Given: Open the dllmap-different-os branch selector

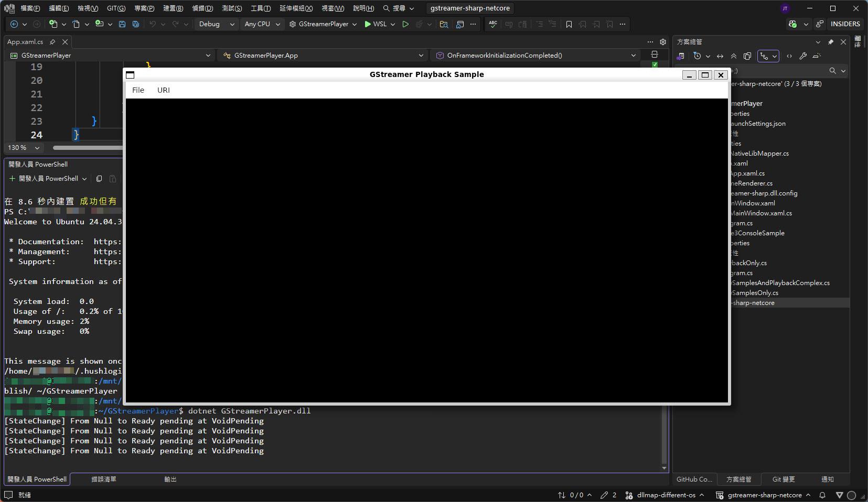Looking at the screenshot, I should pos(666,495).
